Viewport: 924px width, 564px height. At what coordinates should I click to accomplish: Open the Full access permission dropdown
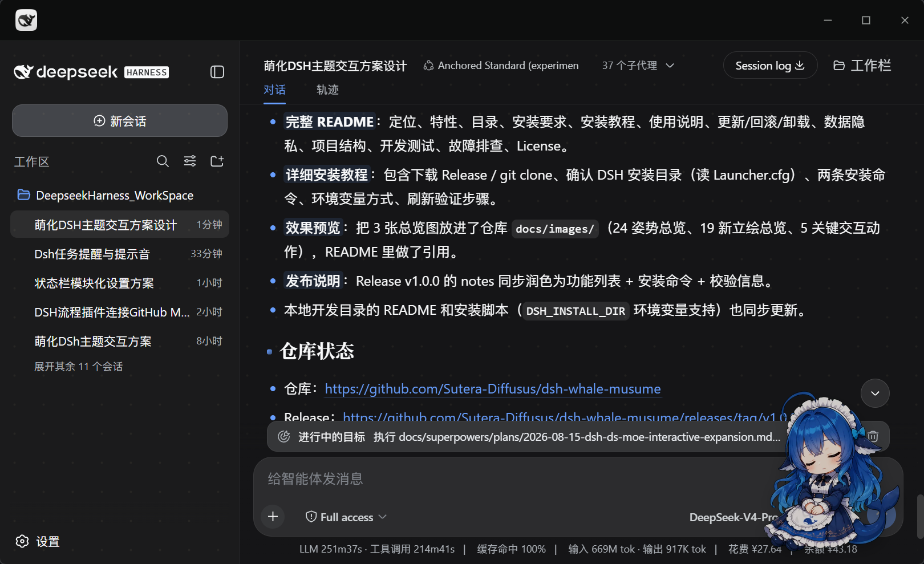[x=346, y=517]
